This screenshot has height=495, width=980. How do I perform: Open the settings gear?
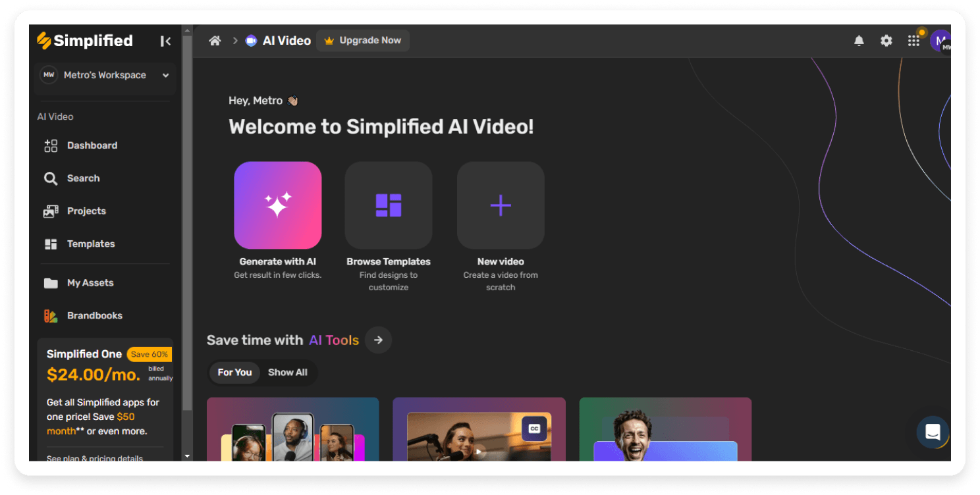coord(886,40)
